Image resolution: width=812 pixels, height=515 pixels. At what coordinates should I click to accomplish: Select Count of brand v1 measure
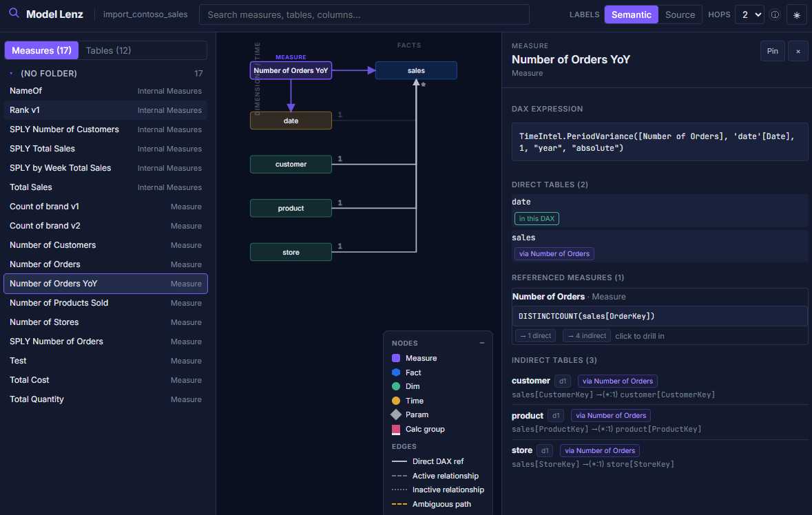[x=105, y=207]
